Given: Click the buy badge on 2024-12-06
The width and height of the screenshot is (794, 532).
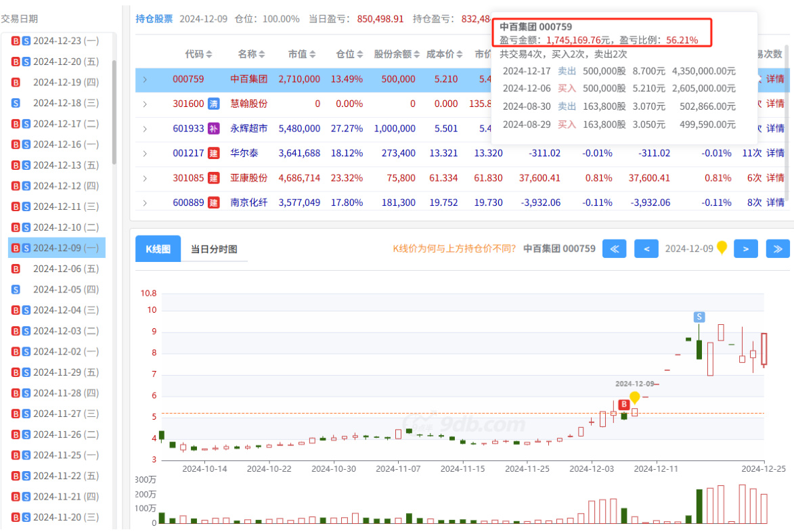Looking at the screenshot, I should point(16,269).
